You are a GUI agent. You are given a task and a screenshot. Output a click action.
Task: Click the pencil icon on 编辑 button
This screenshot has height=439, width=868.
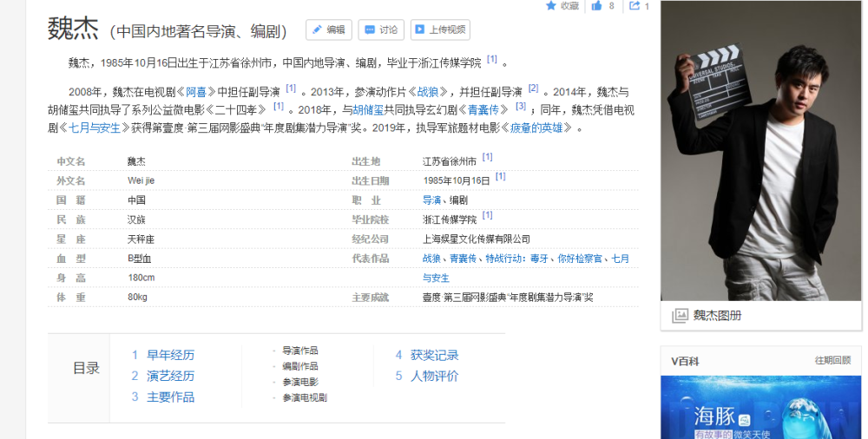click(x=317, y=29)
